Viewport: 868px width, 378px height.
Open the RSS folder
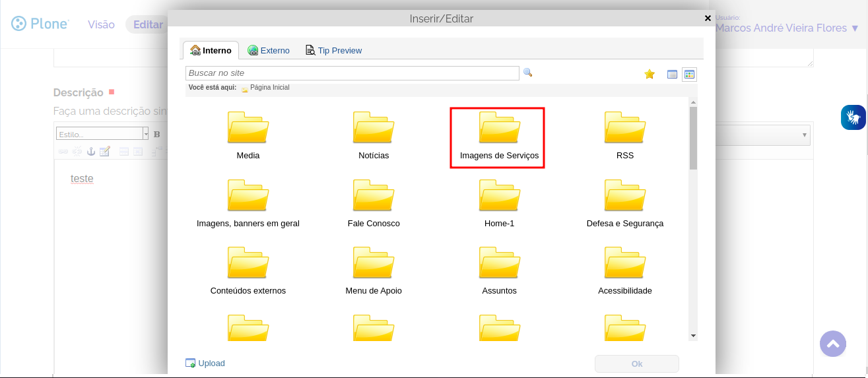[624, 136]
